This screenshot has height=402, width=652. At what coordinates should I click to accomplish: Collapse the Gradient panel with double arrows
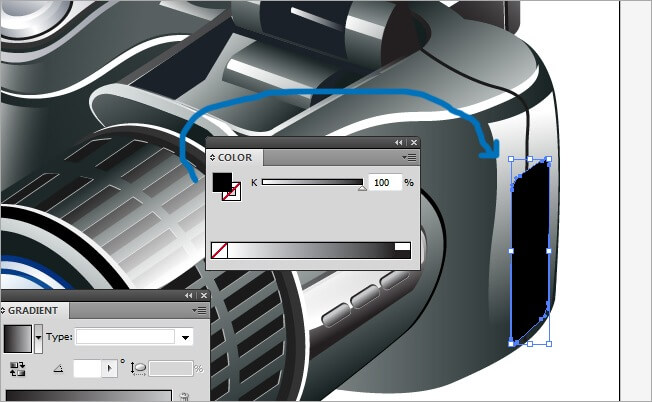(x=189, y=295)
